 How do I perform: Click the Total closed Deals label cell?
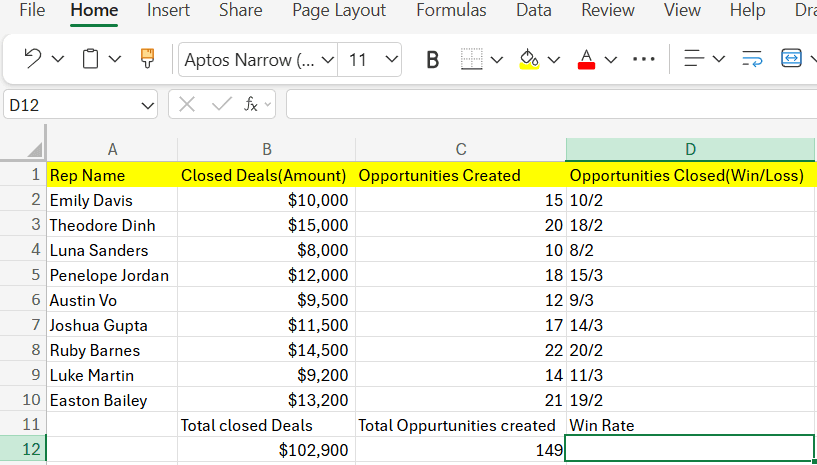click(267, 425)
